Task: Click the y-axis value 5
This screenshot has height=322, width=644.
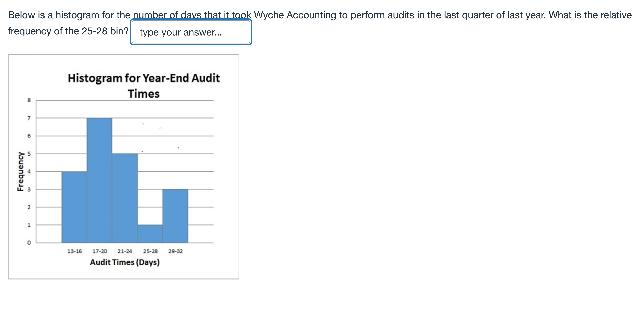Action: coord(29,154)
